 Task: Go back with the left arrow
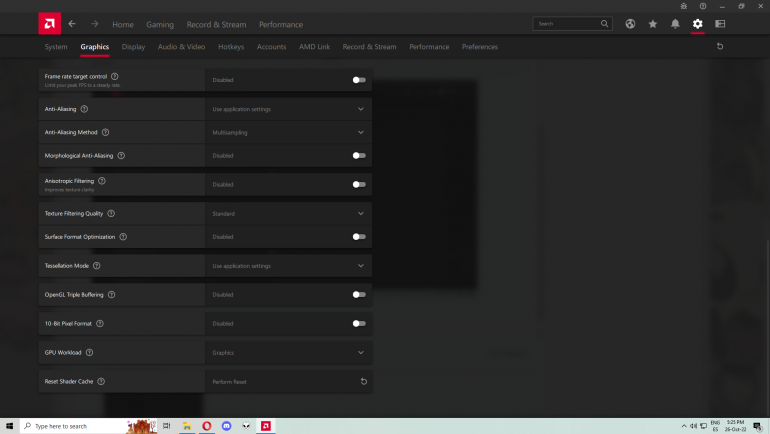[x=72, y=24]
